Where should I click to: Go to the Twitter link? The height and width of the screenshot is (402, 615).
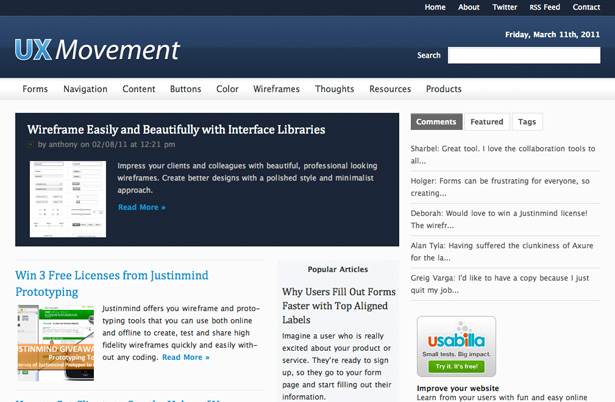click(x=504, y=7)
